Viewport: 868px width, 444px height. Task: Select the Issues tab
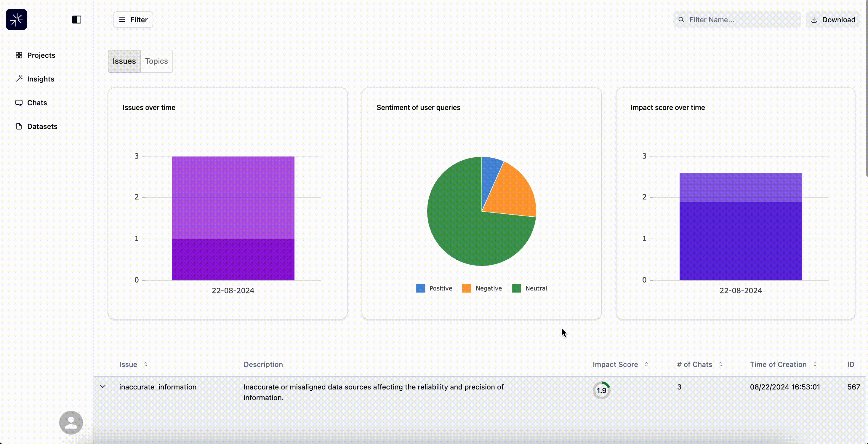[x=123, y=60]
